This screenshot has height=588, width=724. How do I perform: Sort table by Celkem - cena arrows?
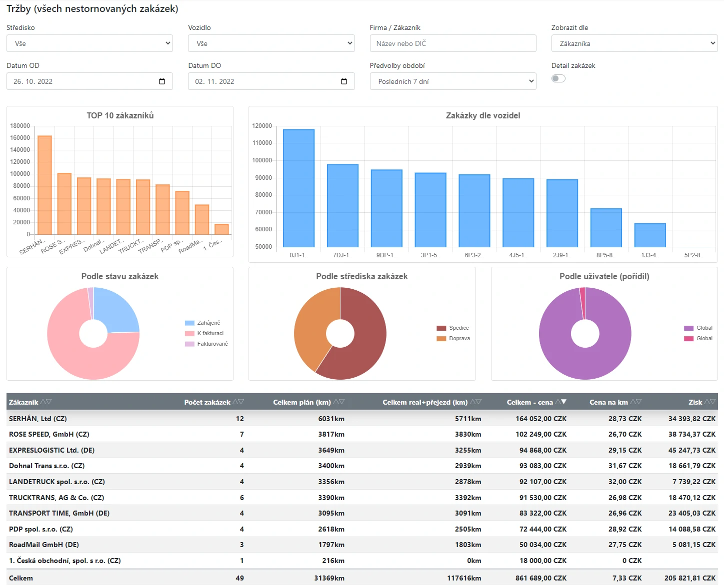pos(561,402)
